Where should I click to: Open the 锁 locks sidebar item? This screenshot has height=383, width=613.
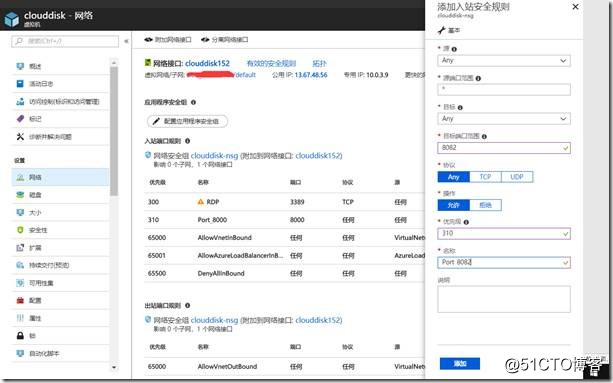pos(61,336)
